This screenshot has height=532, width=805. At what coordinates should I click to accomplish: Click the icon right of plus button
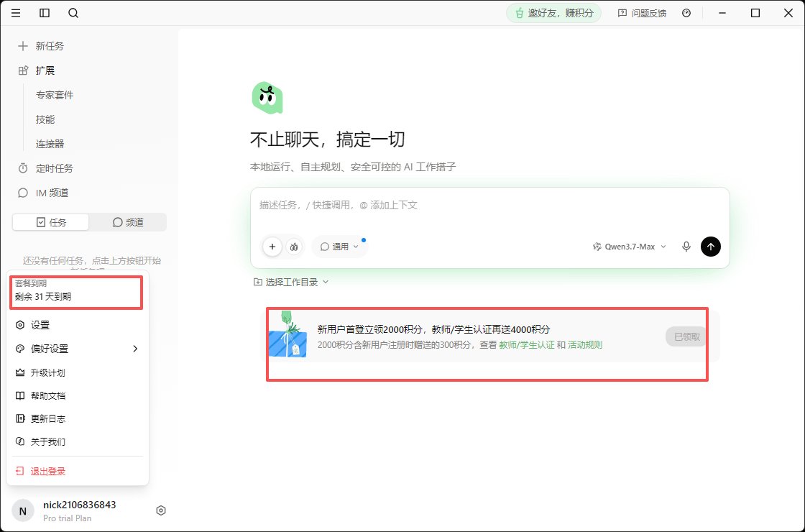coord(294,247)
